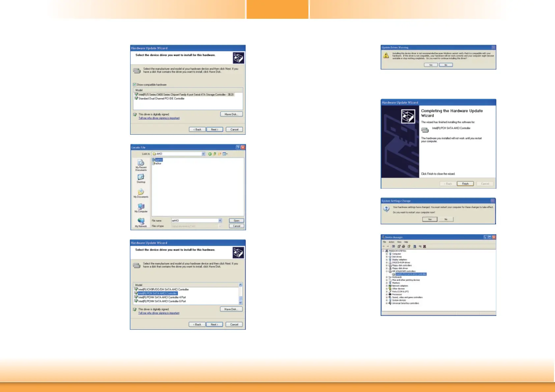This screenshot has width=555, height=392.
Task: Click Back arrow in Device Manager toolbar
Action: [384, 246]
